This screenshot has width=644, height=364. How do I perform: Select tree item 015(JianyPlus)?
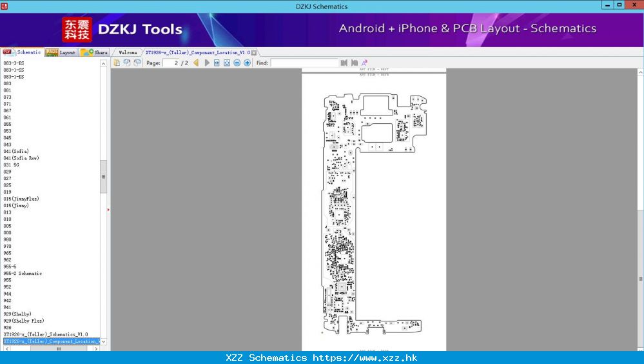pos(21,199)
